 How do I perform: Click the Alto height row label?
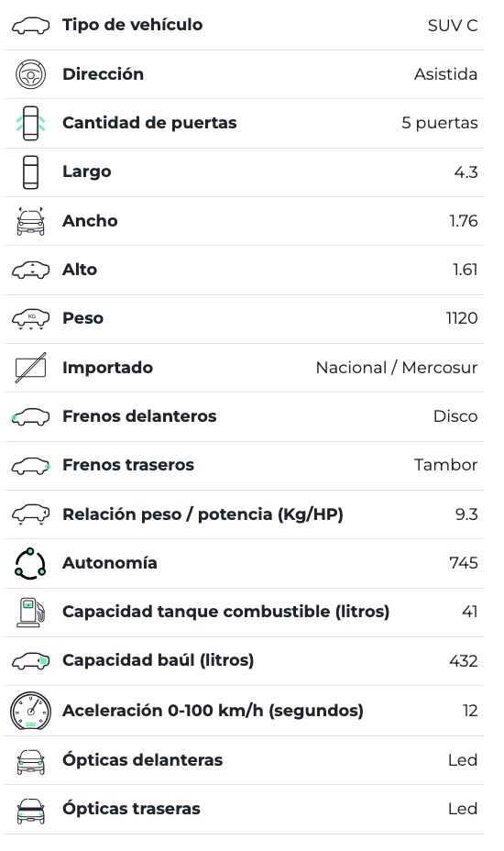pos(80,270)
